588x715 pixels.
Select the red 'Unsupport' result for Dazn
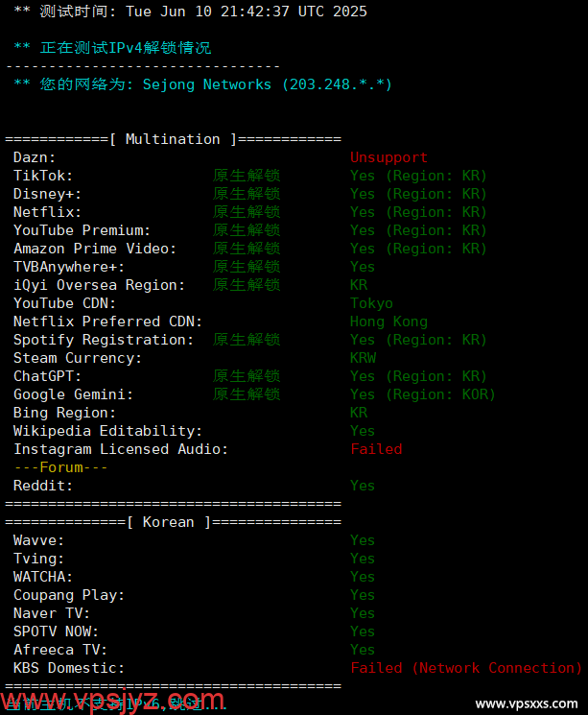tap(388, 157)
